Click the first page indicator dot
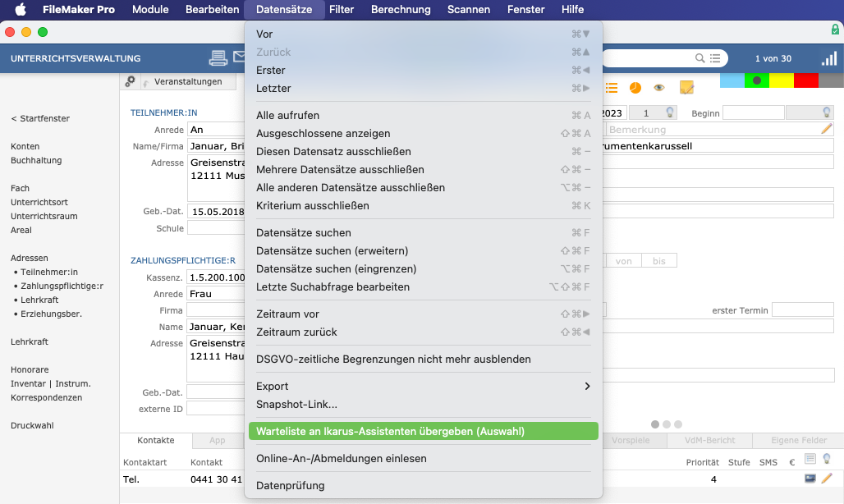 (x=654, y=424)
